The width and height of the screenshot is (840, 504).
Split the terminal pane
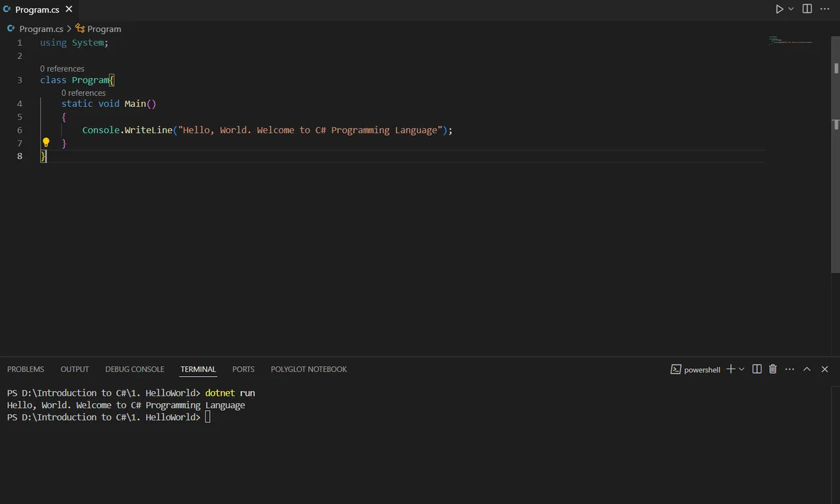757,369
